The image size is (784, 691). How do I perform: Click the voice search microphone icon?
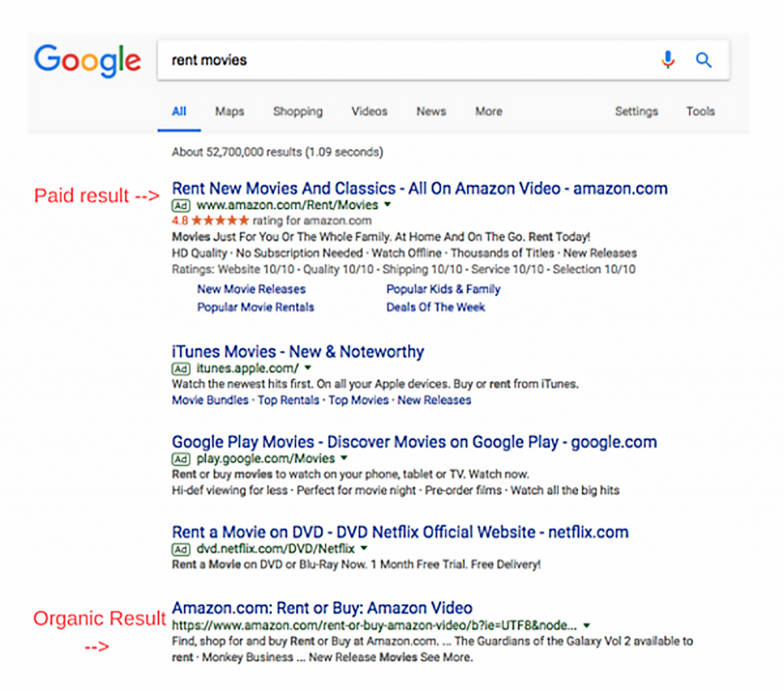[x=668, y=60]
